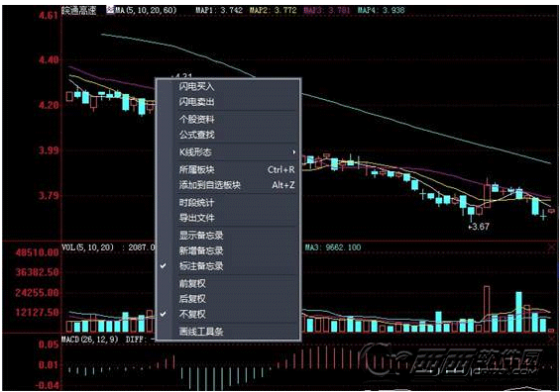
Task: Open the K线形态 menu entry
Action: coord(228,152)
